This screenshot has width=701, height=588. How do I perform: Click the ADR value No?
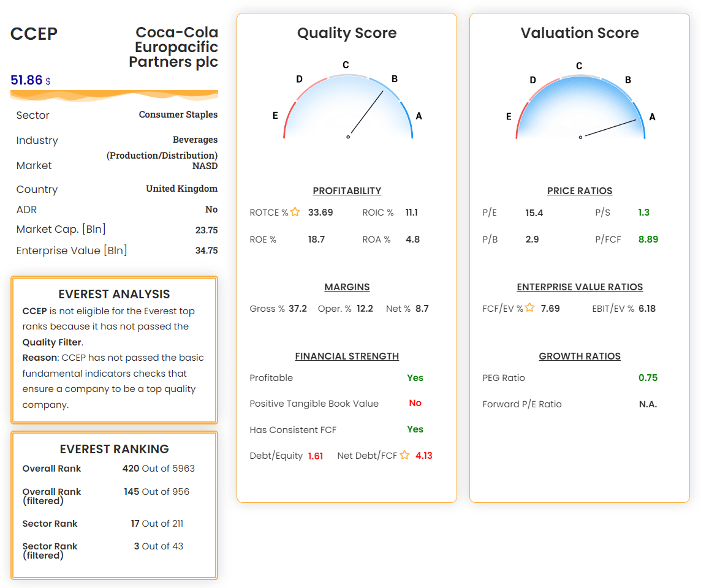click(211, 209)
